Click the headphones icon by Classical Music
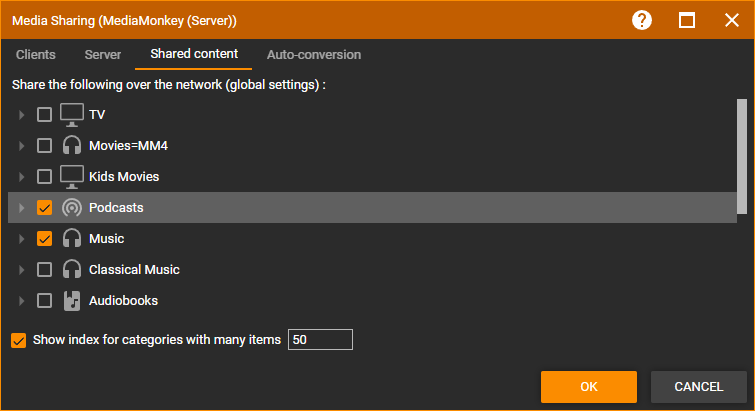 tap(72, 270)
